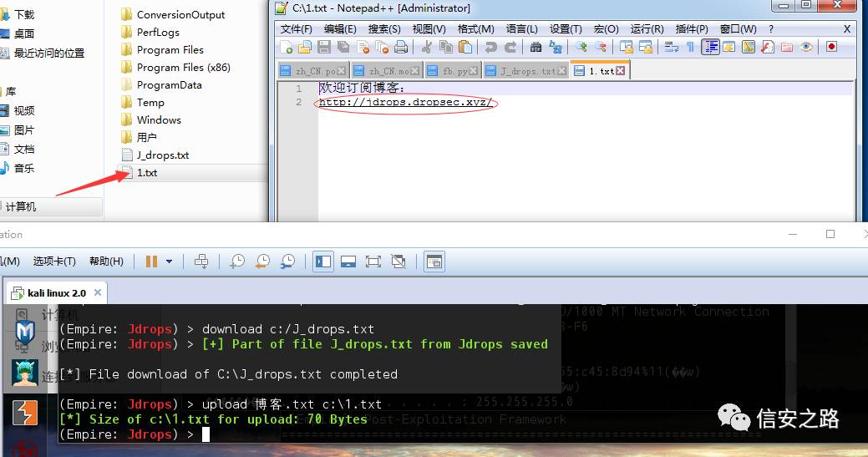
Task: Click Open file icon in Notepad++ toolbar
Action: (x=304, y=47)
